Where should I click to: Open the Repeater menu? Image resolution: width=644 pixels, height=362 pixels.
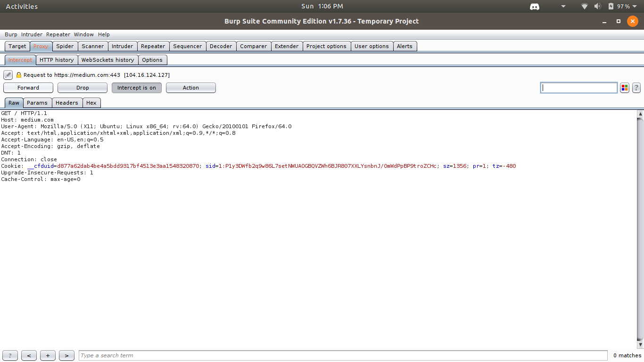58,34
